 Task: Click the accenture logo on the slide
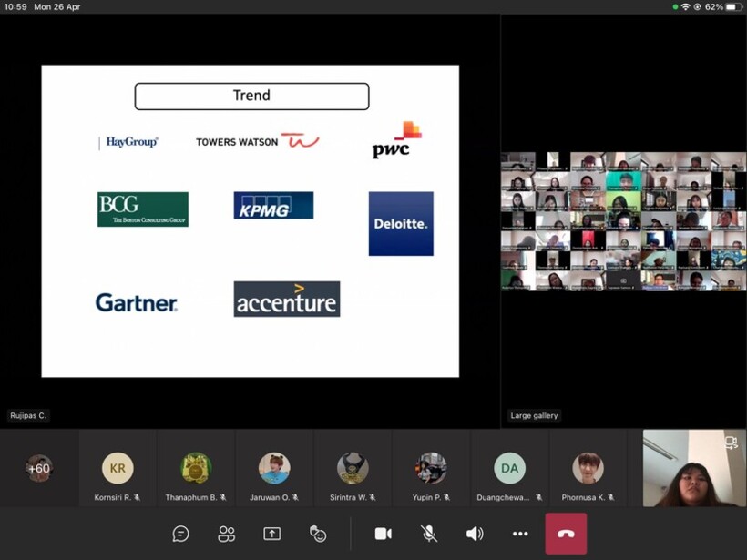coord(287,299)
